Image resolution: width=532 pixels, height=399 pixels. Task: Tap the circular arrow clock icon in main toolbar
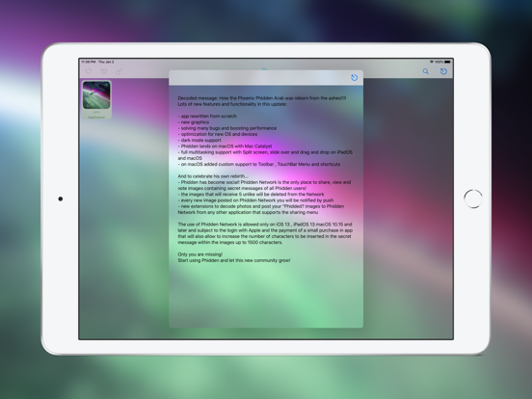click(443, 71)
